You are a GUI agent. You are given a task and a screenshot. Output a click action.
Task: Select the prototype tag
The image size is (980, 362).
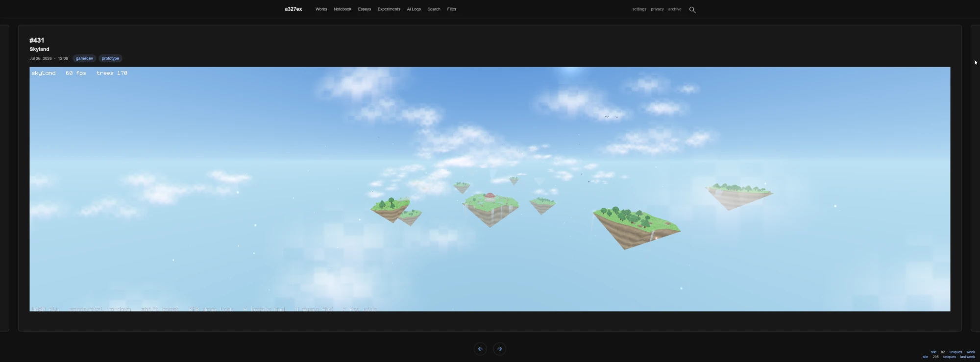click(x=110, y=58)
